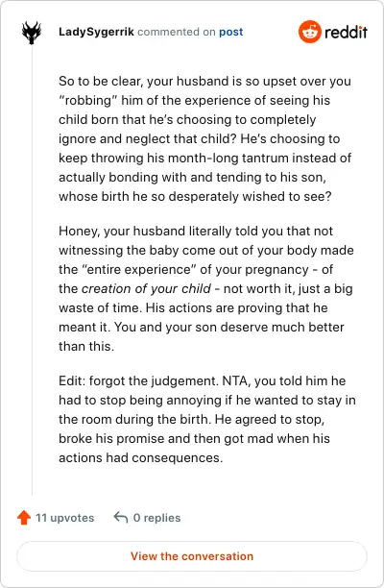Follow the blue "post" link
384x588 pixels.
click(230, 33)
